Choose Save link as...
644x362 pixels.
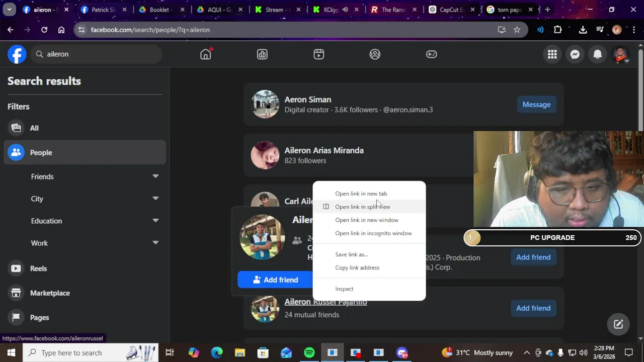pyautogui.click(x=369, y=254)
